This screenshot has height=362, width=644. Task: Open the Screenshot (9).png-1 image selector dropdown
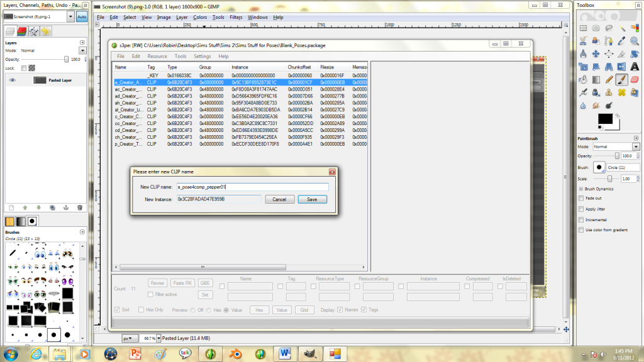coord(70,17)
